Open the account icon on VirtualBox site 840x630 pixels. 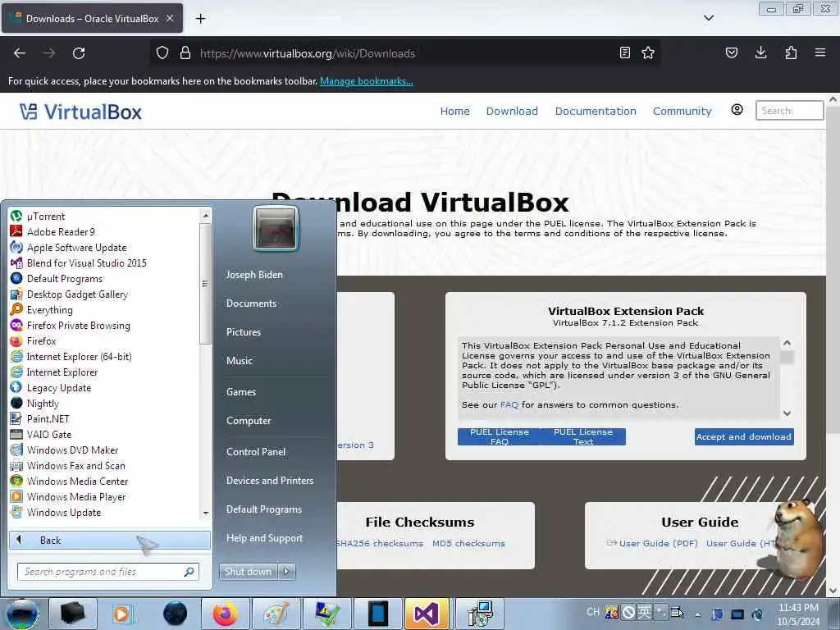737,110
